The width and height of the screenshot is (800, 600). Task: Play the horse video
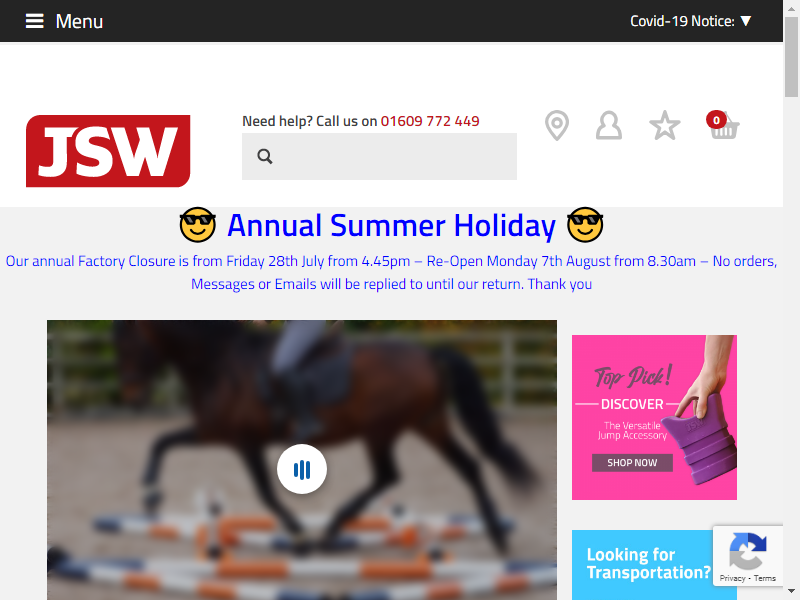(302, 469)
